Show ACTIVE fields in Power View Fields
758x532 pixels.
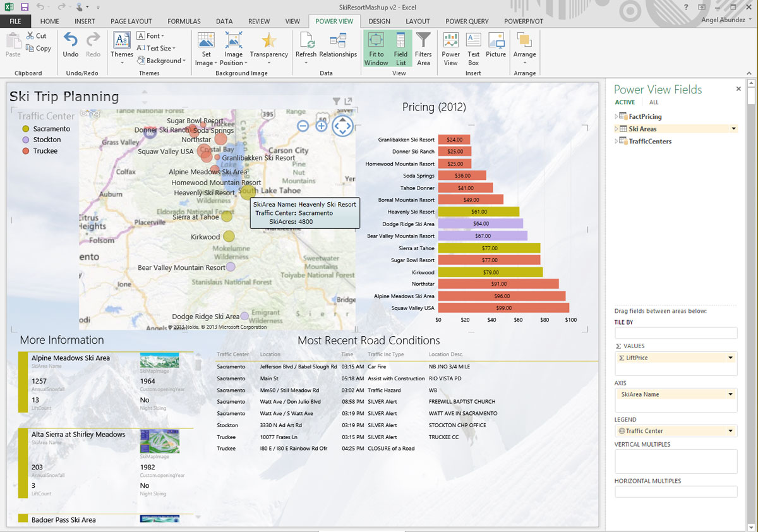[625, 102]
